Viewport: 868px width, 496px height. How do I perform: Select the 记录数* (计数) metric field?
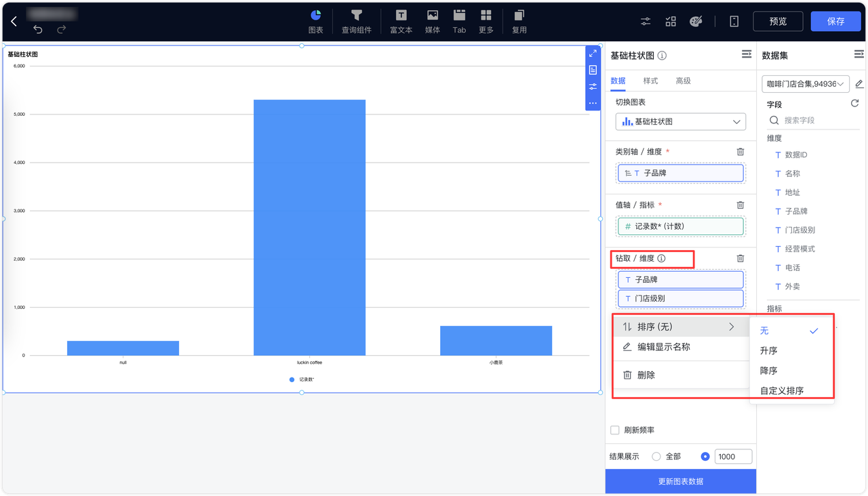(x=681, y=226)
